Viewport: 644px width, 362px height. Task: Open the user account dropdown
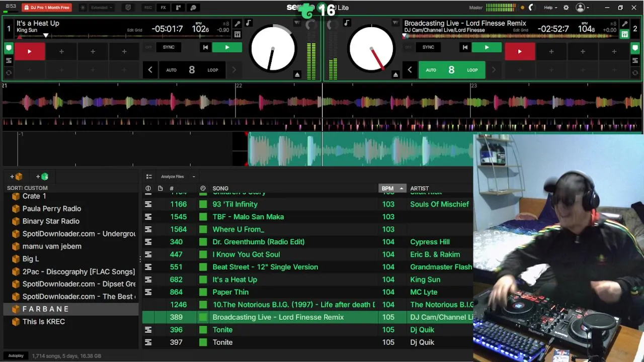coord(583,8)
